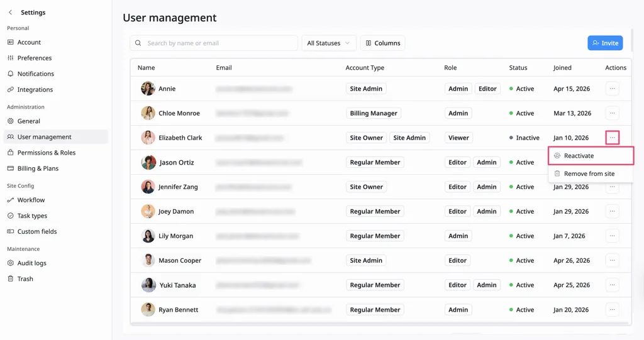Toggle actions menu for Elizabeth Clark

tap(612, 138)
